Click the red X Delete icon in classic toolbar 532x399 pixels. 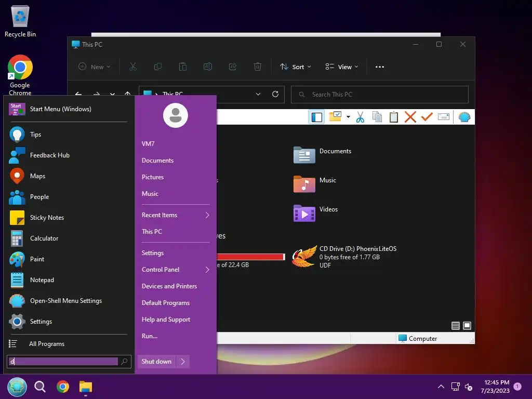pos(410,117)
